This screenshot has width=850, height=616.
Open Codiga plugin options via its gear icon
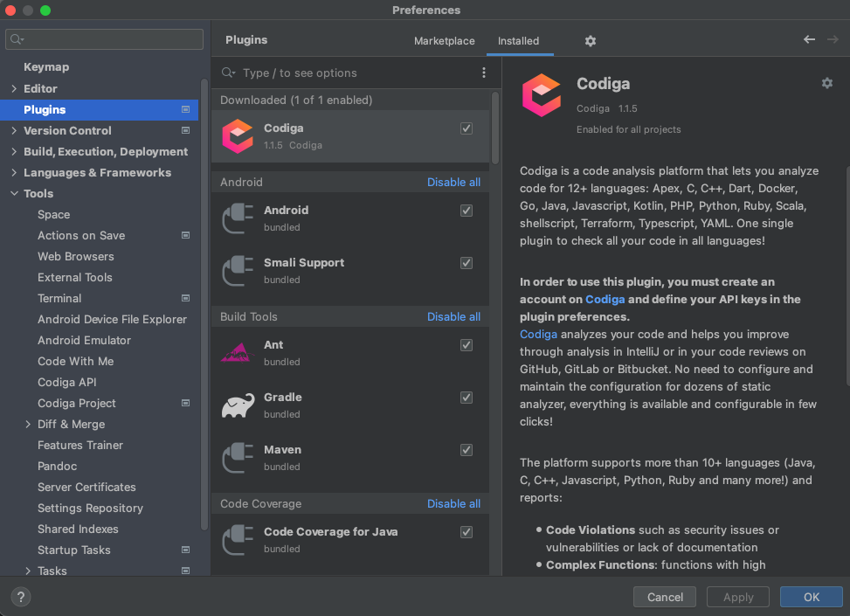click(826, 83)
